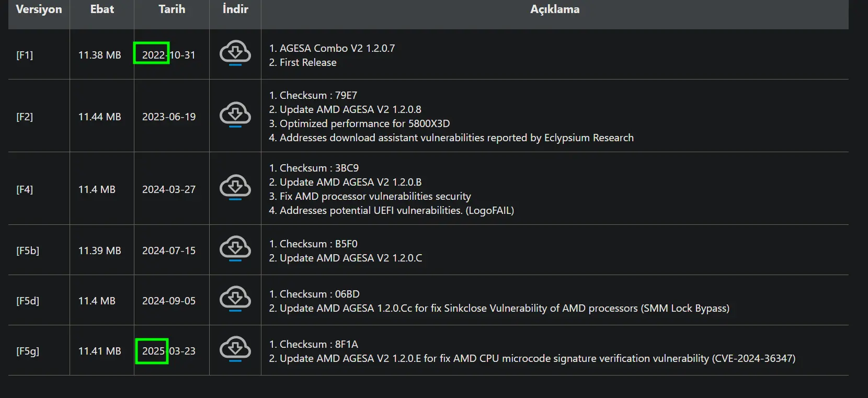This screenshot has width=868, height=398.
Task: Download the F5g BIOS version
Action: pos(235,349)
